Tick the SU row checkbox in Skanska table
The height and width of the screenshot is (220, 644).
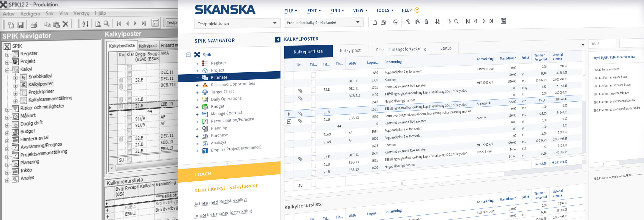(313, 184)
